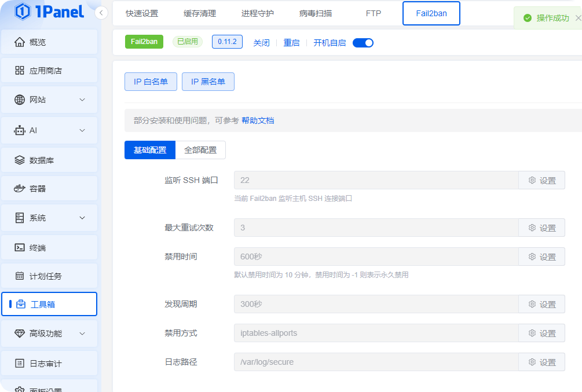Expand the 系统 menu chevron

[82, 218]
